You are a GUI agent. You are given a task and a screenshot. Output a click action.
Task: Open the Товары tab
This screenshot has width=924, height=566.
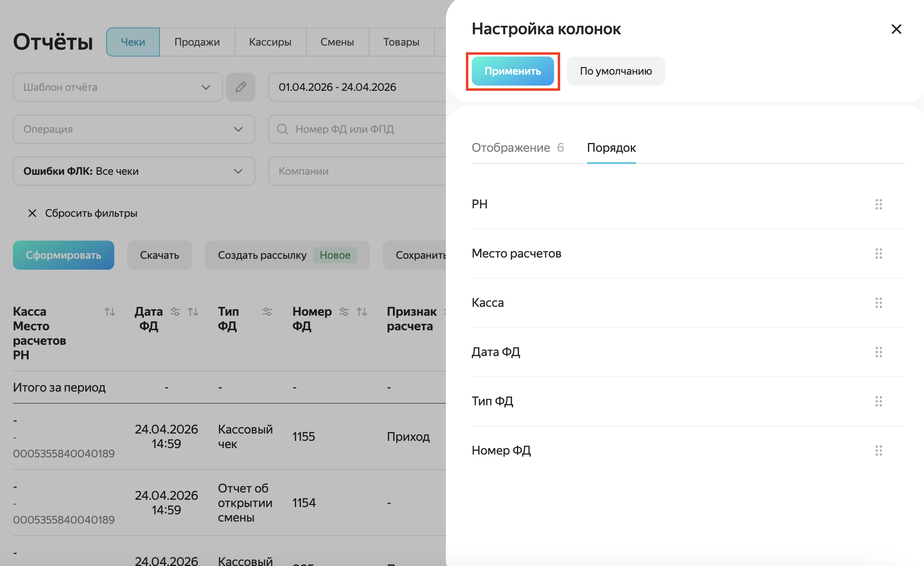tap(401, 42)
